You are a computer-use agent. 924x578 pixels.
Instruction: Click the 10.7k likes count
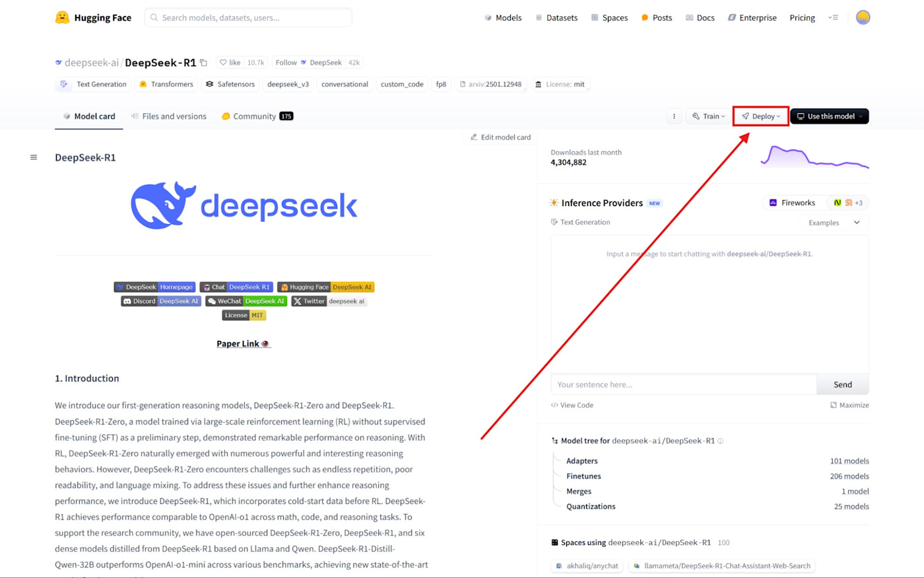pyautogui.click(x=255, y=63)
